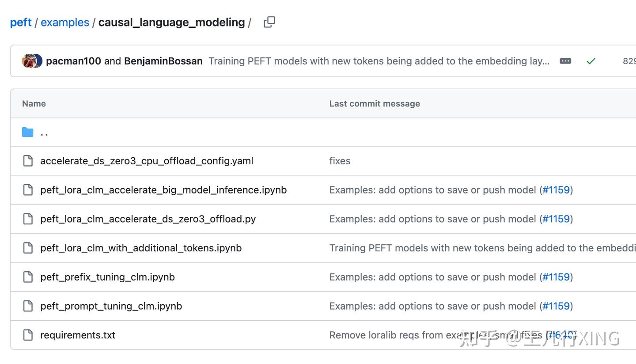
Task: Click file icon beside requirements.txt
Action: tap(28, 335)
